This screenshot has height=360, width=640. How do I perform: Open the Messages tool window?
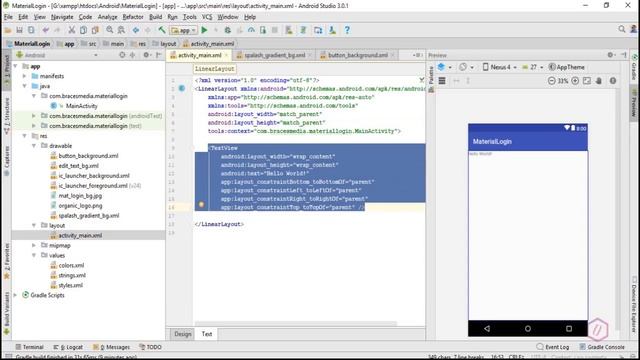(111, 347)
